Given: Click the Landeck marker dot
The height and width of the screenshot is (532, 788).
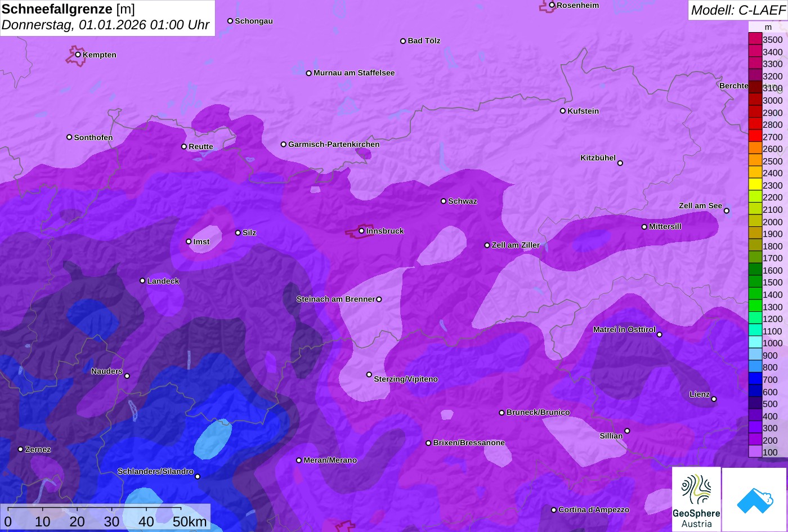Looking at the screenshot, I should pos(142,281).
